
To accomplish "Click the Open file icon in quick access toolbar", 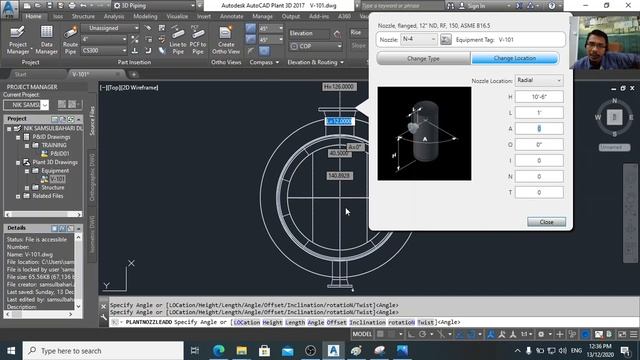I will (x=38, y=6).
